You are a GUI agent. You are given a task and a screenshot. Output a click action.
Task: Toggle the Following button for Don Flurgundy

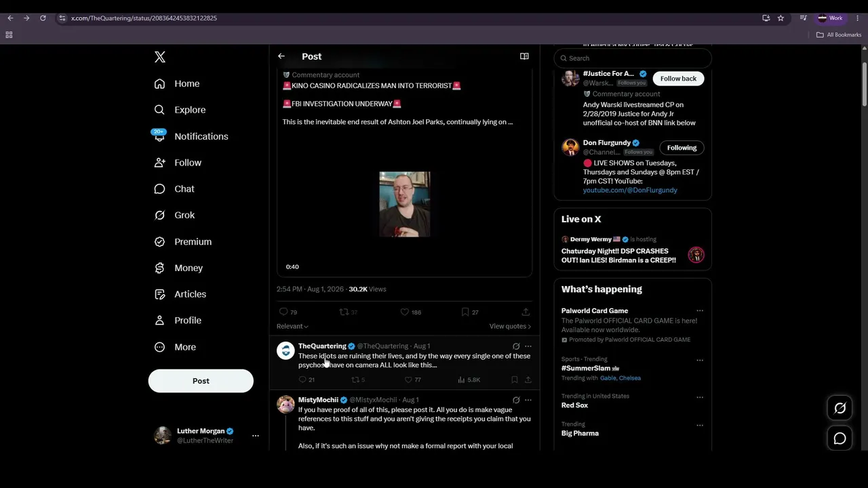(682, 148)
